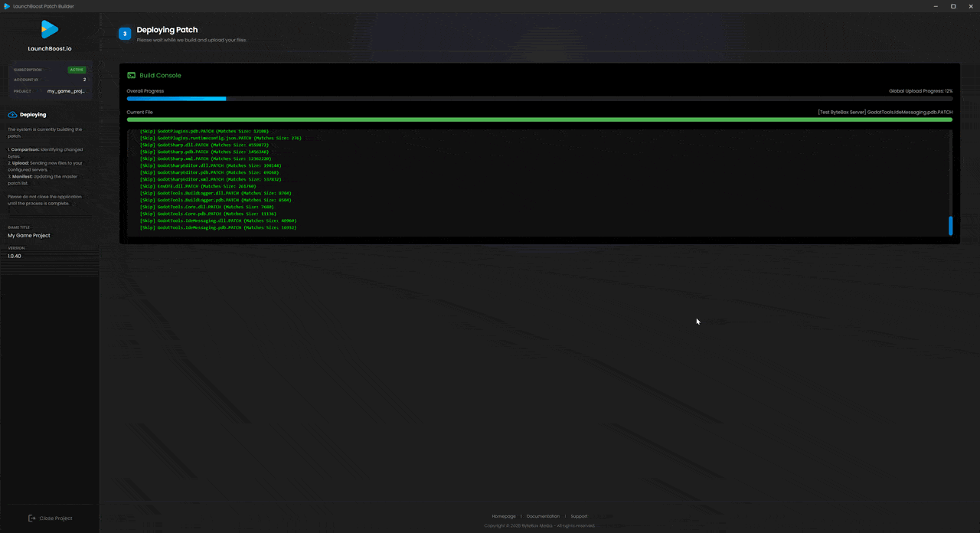Click the 'GAME TITLE' sidebar label
The width and height of the screenshot is (980, 533).
point(18,227)
